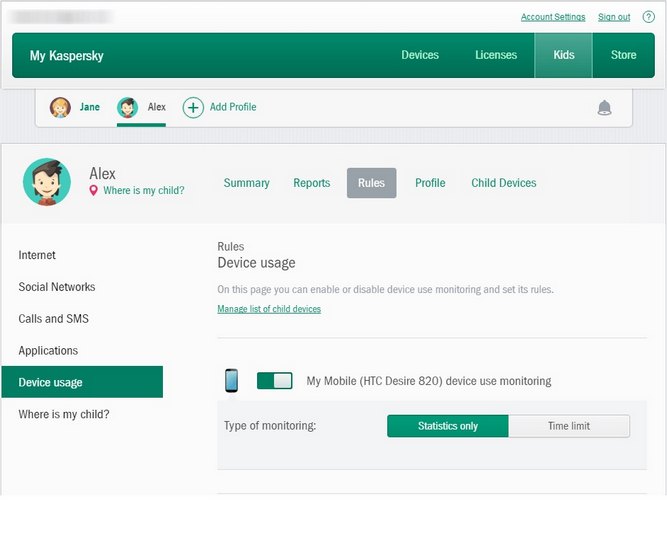Click Alex's large profile avatar
This screenshot has height=533, width=667.
click(x=47, y=182)
